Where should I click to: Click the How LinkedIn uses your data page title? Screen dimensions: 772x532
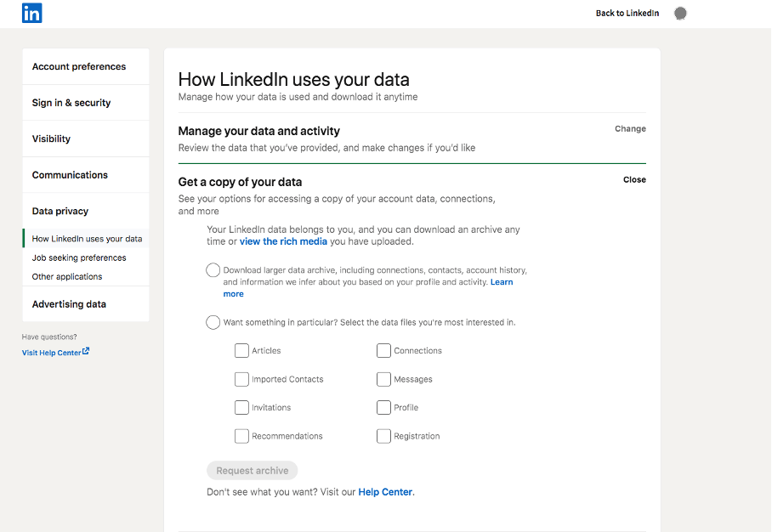pos(294,80)
